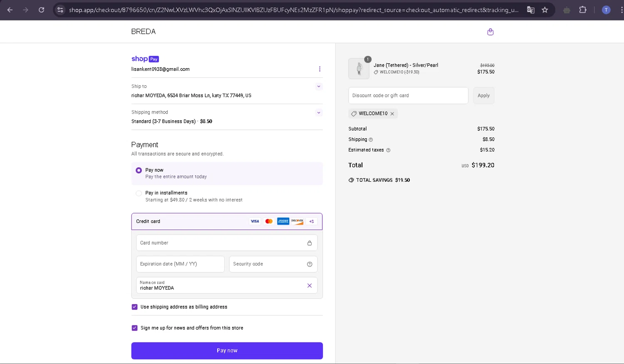Bookmark this page with star icon

[x=545, y=10]
